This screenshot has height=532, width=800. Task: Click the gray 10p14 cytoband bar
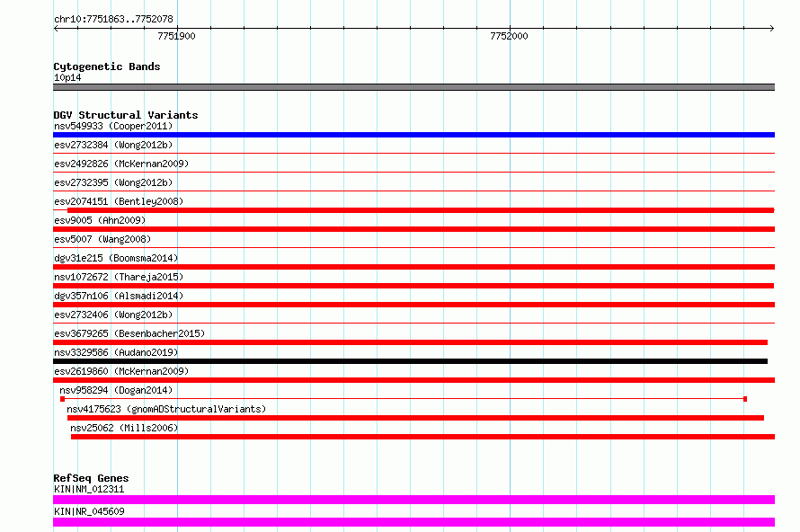(x=413, y=87)
